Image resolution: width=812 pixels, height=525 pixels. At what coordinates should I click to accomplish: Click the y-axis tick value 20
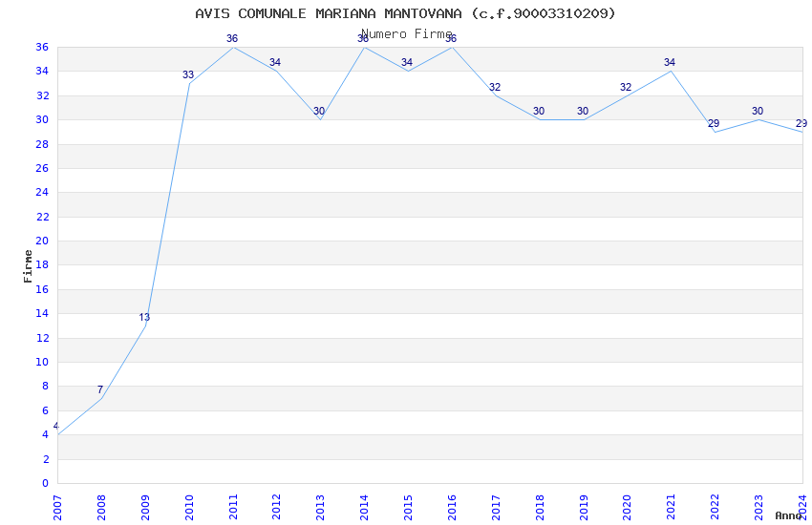[x=42, y=241]
